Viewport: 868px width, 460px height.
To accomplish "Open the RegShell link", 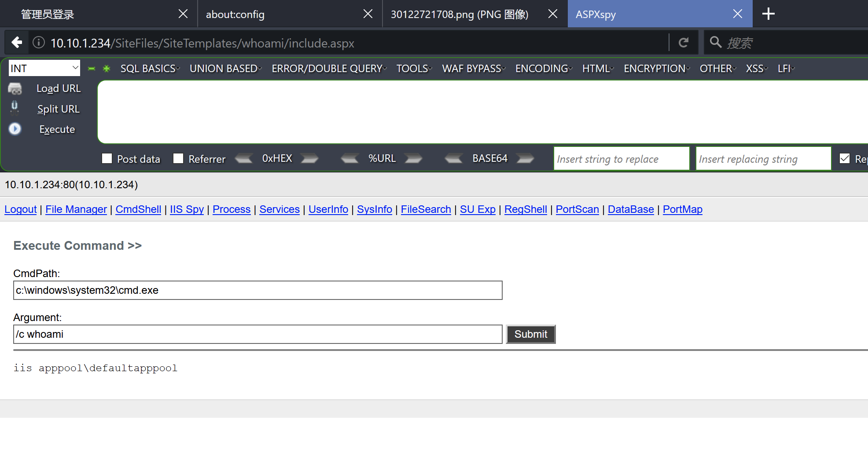I will [x=526, y=209].
